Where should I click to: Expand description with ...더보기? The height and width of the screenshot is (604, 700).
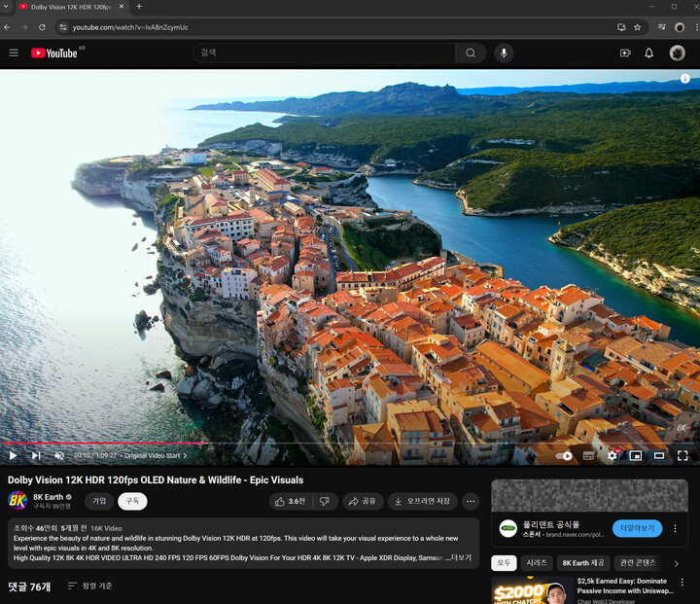459,557
